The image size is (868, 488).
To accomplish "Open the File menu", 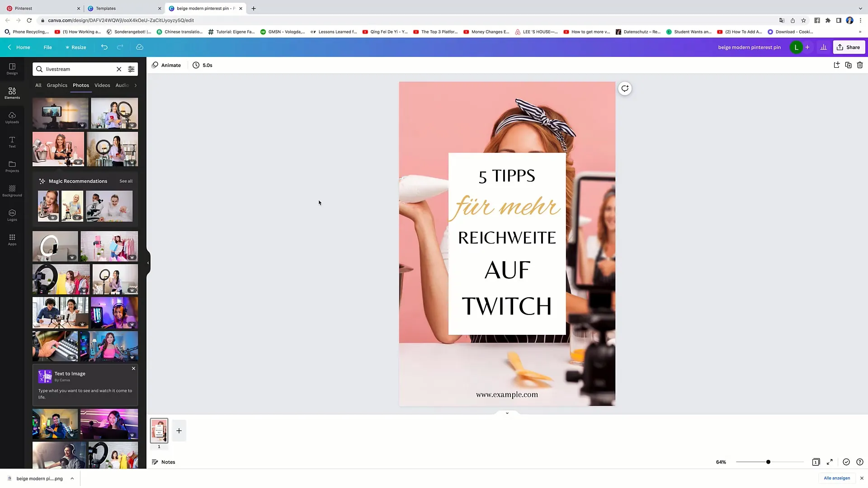I will click(x=47, y=47).
